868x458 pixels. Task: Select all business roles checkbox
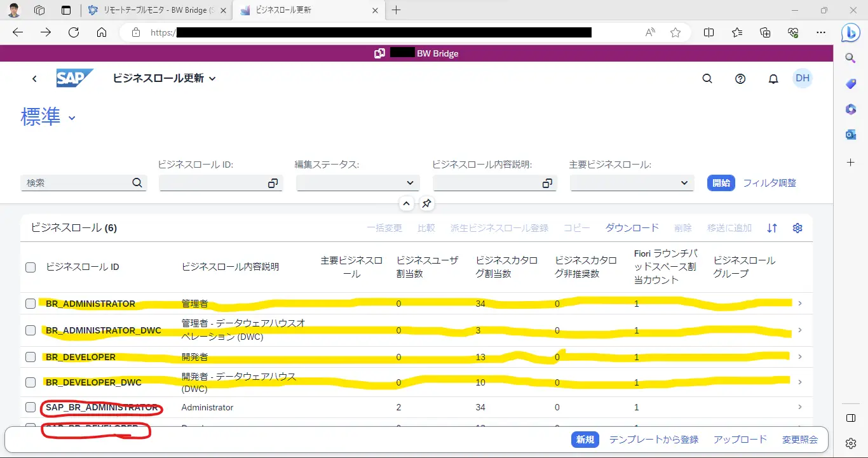31,267
